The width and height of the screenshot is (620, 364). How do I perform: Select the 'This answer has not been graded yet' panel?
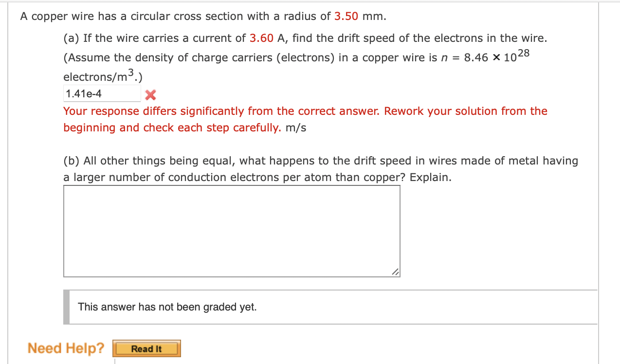pos(167,307)
